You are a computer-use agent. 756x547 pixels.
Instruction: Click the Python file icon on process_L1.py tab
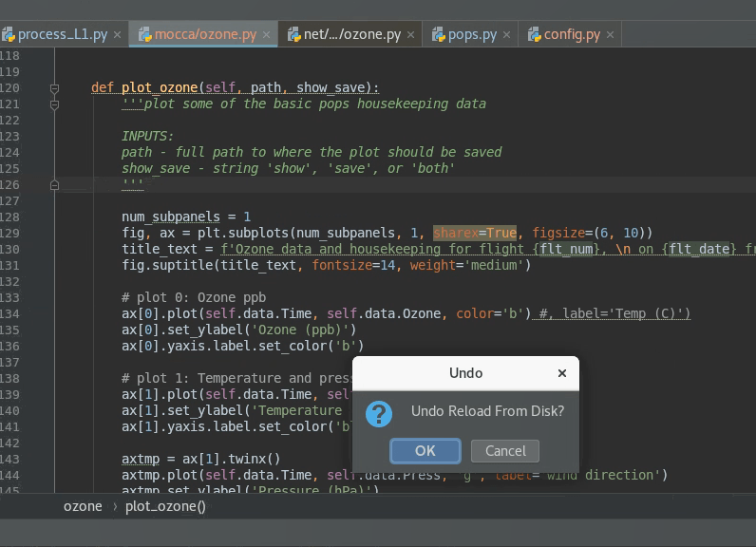[x=9, y=35]
